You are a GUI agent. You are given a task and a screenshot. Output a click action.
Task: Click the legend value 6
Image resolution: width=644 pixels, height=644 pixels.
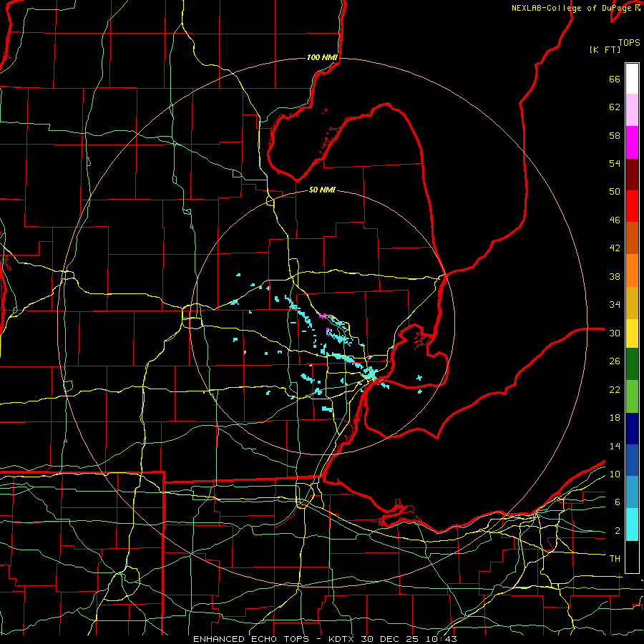click(x=618, y=502)
